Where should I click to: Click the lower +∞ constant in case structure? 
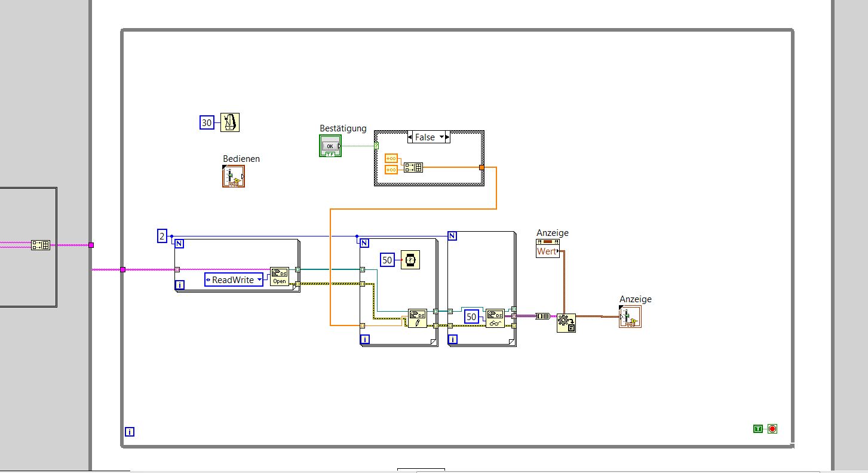click(391, 170)
